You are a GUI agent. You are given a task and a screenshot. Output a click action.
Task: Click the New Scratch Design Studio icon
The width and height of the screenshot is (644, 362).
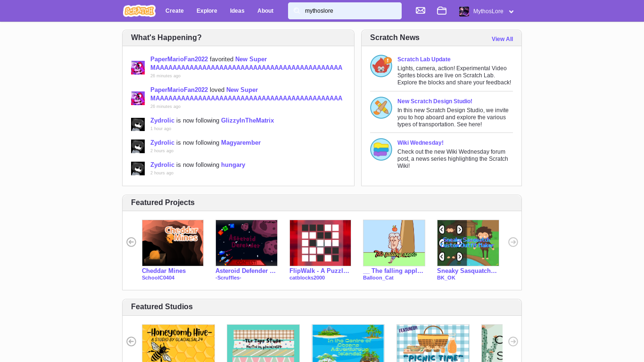[x=381, y=108]
